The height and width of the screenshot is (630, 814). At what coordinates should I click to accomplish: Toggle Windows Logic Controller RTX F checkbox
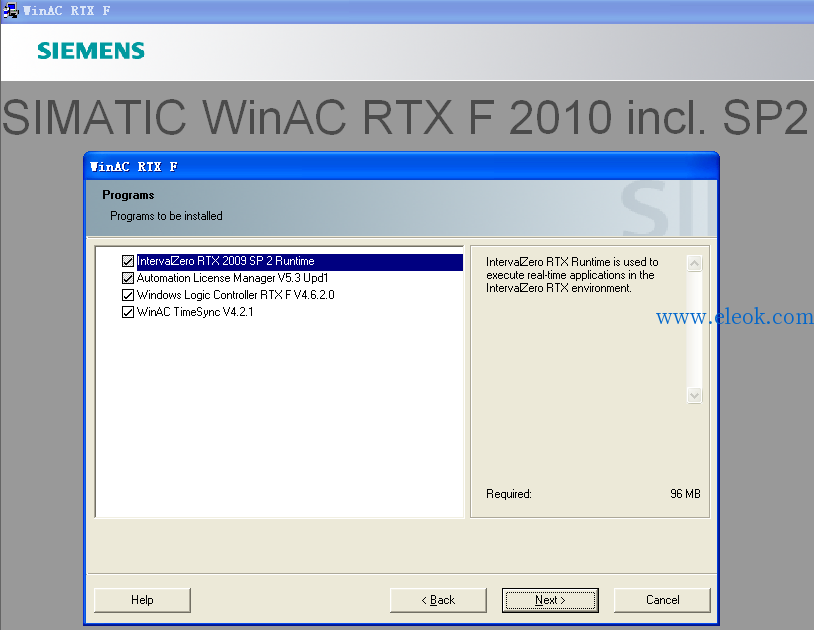pyautogui.click(x=128, y=295)
